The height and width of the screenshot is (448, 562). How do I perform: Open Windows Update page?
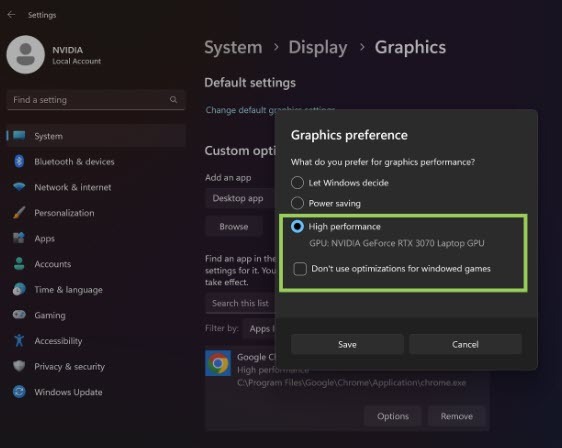pyautogui.click(x=96, y=392)
